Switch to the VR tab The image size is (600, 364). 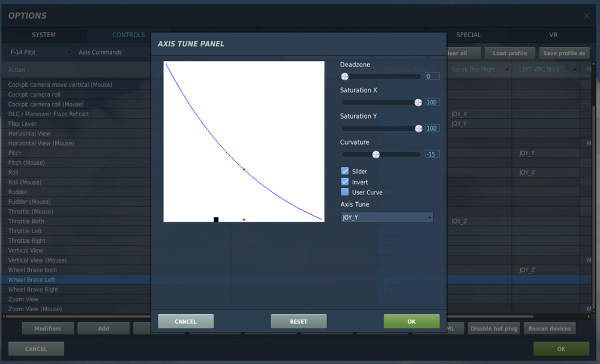(553, 35)
